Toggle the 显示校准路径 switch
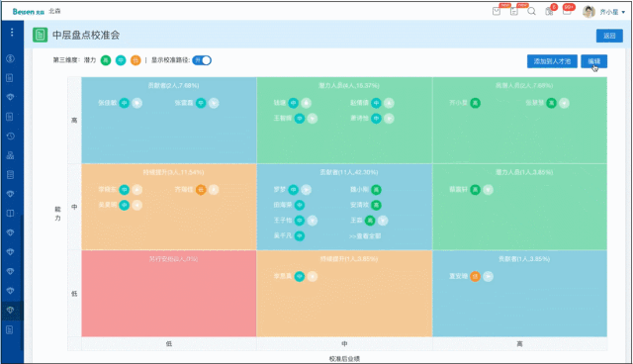The height and width of the screenshot is (364, 633). point(202,60)
